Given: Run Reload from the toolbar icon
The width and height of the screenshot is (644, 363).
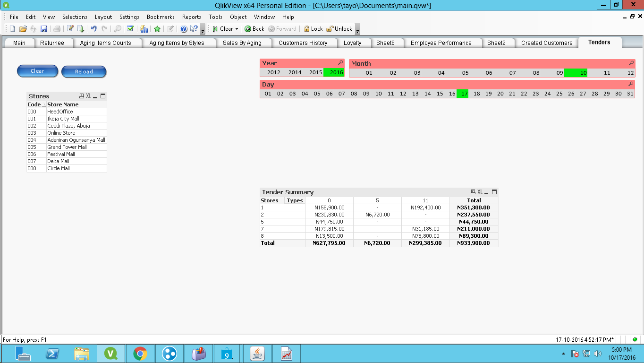Looking at the screenshot, I should 81,29.
